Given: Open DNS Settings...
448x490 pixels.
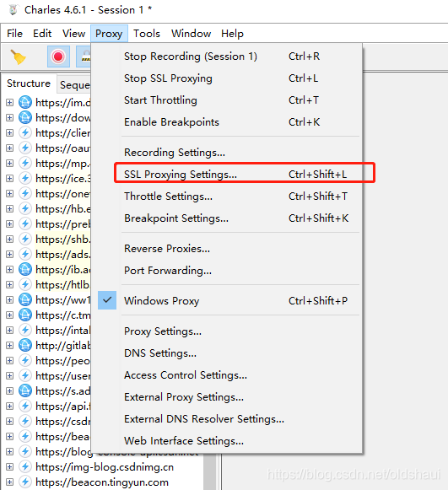Looking at the screenshot, I should [227, 353].
